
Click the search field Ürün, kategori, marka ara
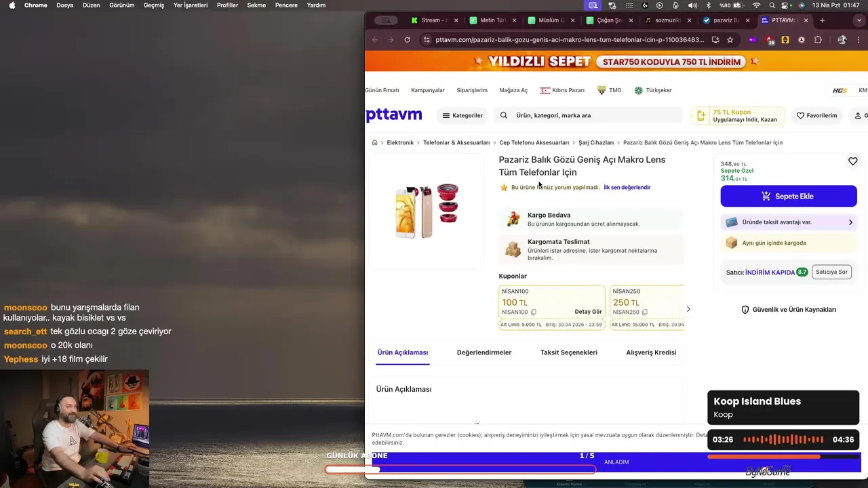pyautogui.click(x=588, y=115)
